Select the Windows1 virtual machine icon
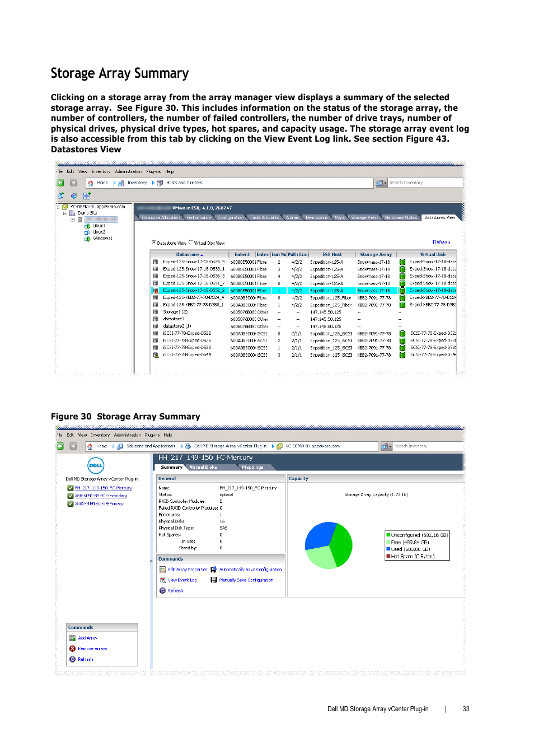 click(x=87, y=239)
